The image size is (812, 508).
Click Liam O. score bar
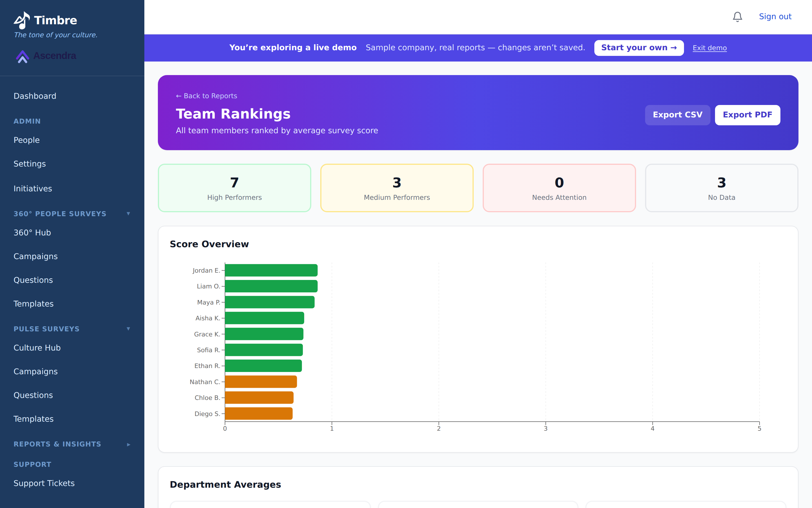click(271, 286)
